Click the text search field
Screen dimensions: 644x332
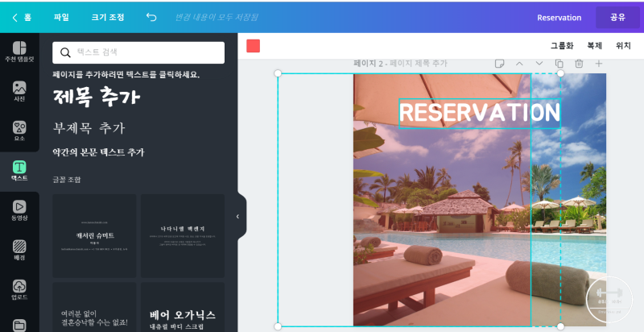point(138,52)
